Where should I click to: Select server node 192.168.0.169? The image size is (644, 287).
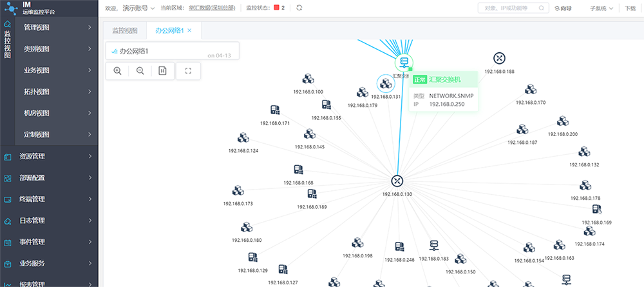(597, 210)
